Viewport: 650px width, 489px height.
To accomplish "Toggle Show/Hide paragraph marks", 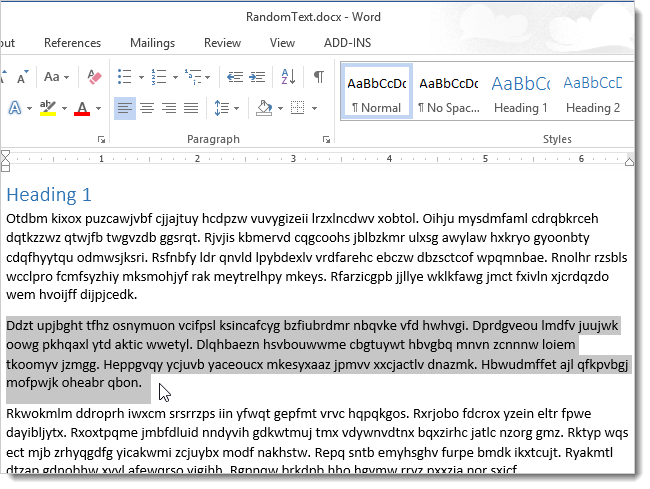I will [x=318, y=77].
